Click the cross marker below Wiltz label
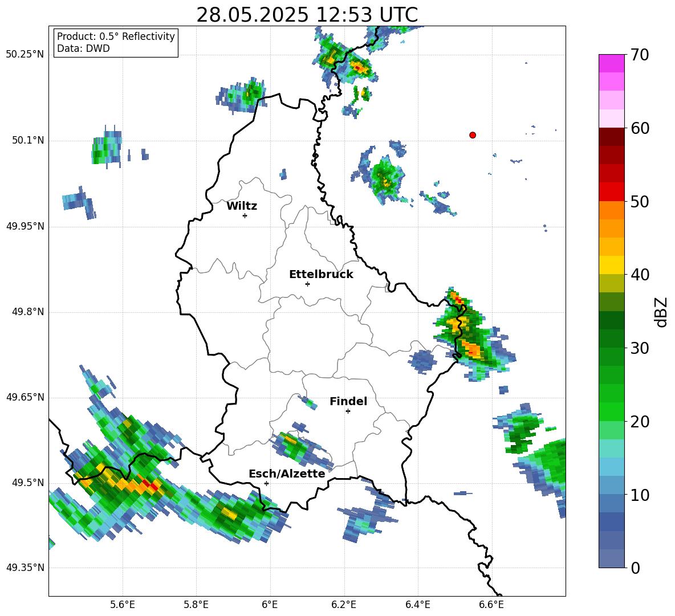The width and height of the screenshot is (675, 616). (x=245, y=215)
